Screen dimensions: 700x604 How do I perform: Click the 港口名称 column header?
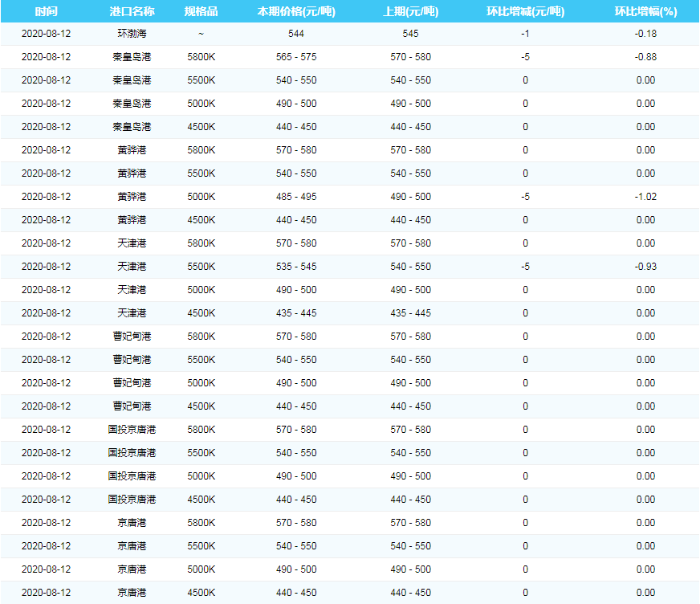tap(132, 12)
